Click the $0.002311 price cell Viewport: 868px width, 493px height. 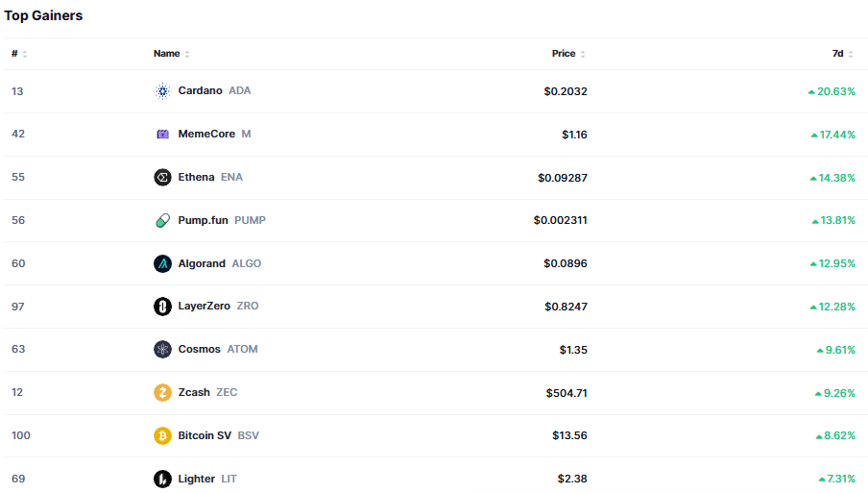click(560, 220)
